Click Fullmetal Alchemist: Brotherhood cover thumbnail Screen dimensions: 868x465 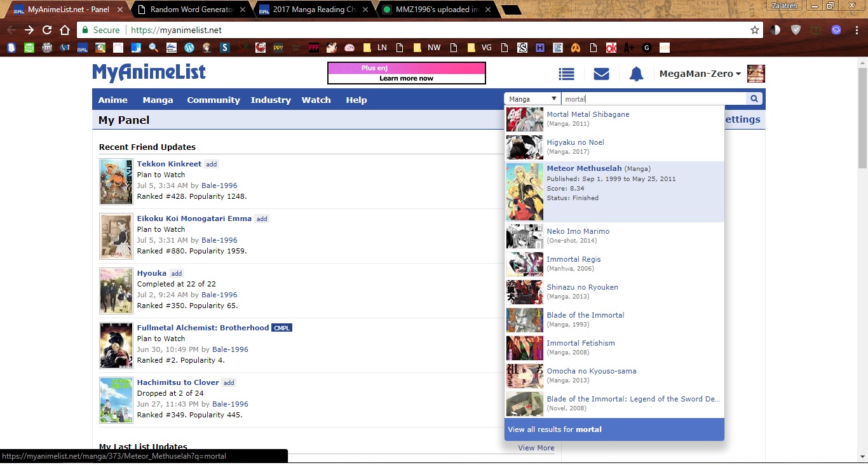pyautogui.click(x=116, y=346)
